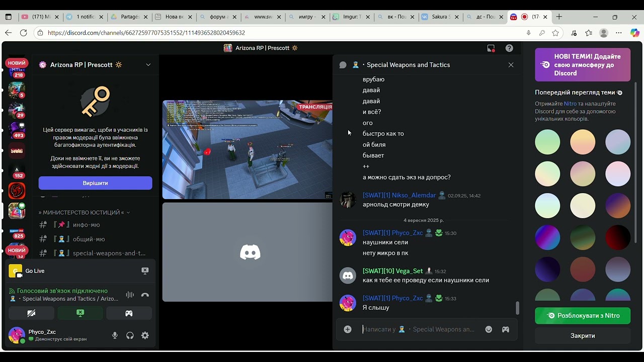Open Edge Copilot icon
Viewport: 644px width, 362px height.
(x=634, y=33)
